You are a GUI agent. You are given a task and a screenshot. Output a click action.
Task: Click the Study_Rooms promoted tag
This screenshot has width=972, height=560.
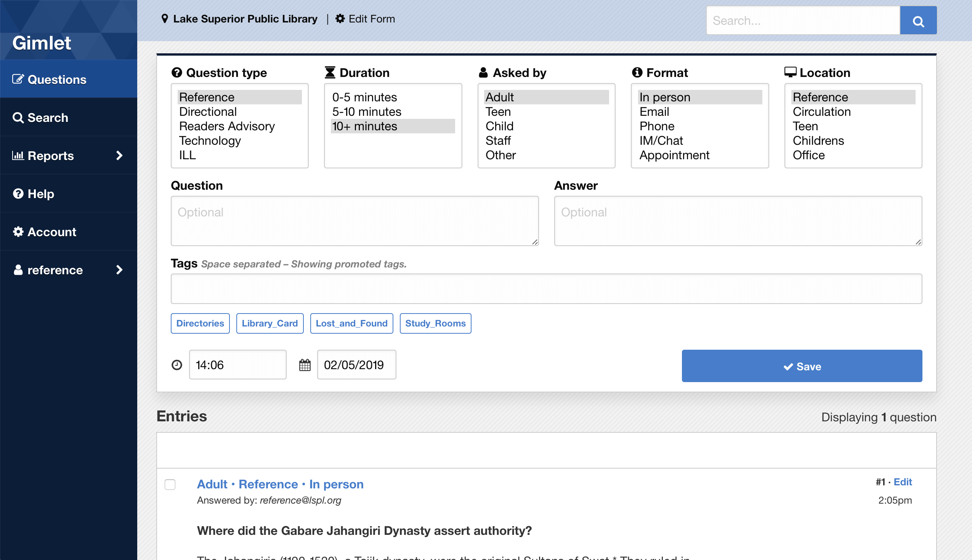[x=435, y=323]
